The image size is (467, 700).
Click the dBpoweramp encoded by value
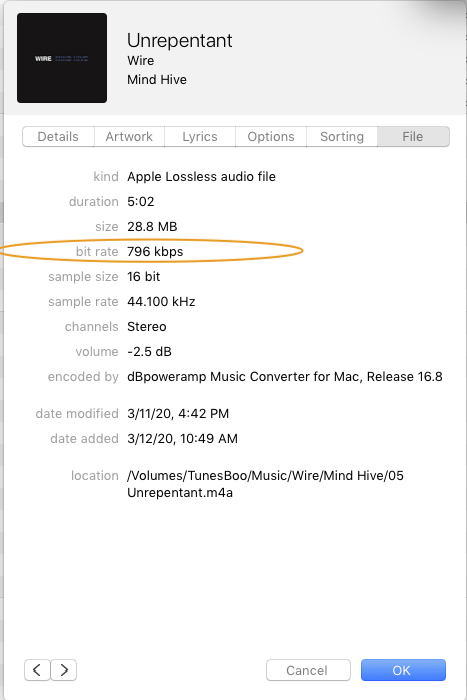(285, 377)
